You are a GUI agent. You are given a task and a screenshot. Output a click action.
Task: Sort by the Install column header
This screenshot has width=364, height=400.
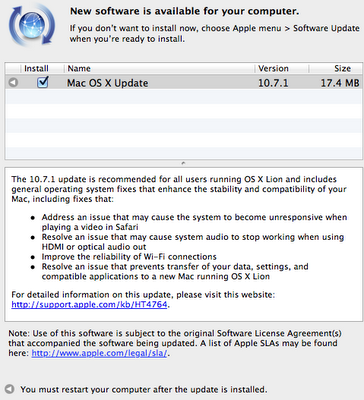tap(36, 68)
